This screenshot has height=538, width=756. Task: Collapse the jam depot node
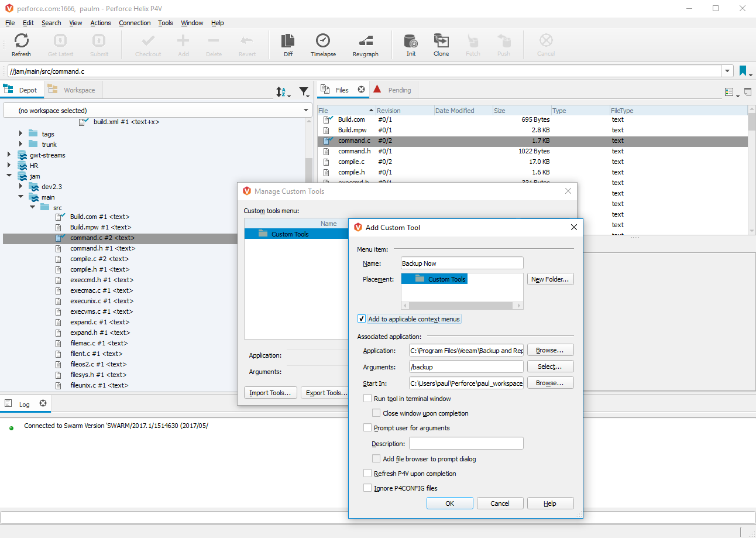[9, 176]
